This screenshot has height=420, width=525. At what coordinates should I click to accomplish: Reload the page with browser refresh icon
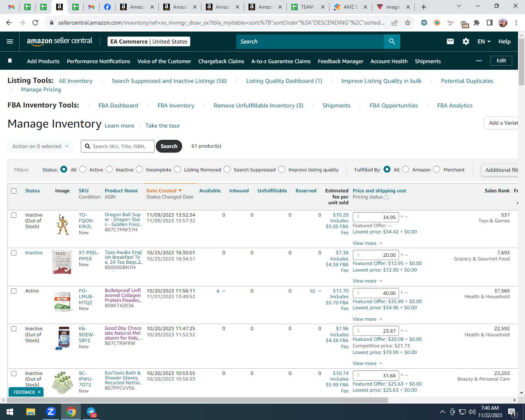pos(35,23)
